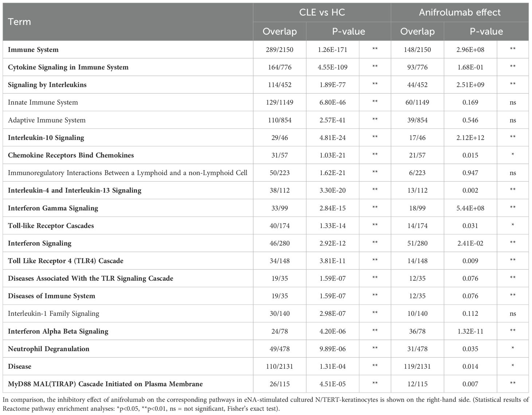Screen dimensions: 532x415
Task: Select the 'CLE vs HC' header cell
Action: click(322, 12)
